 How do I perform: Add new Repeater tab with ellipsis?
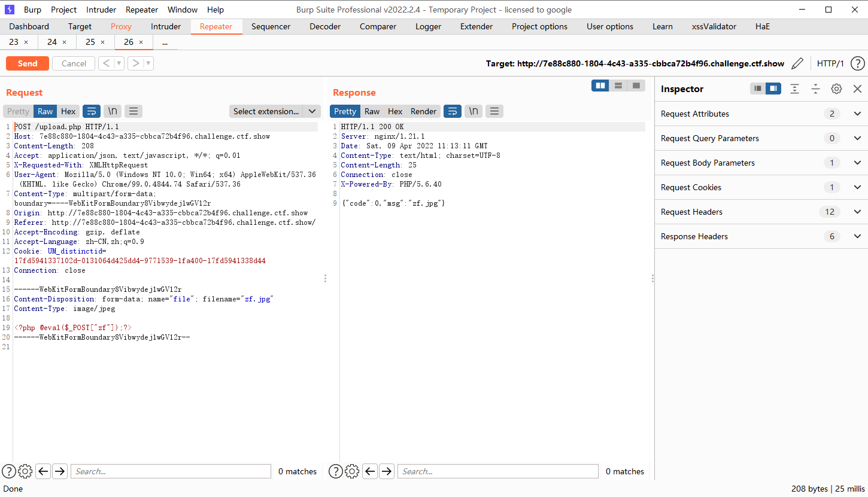(165, 42)
